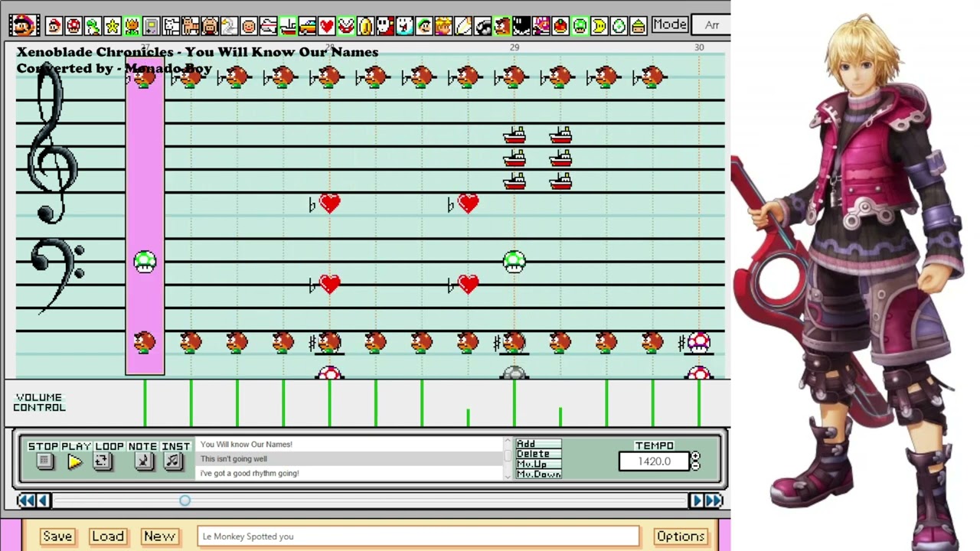Increase tempo with the plus stepper
Image resolution: width=980 pixels, height=551 pixels.
coord(695,457)
